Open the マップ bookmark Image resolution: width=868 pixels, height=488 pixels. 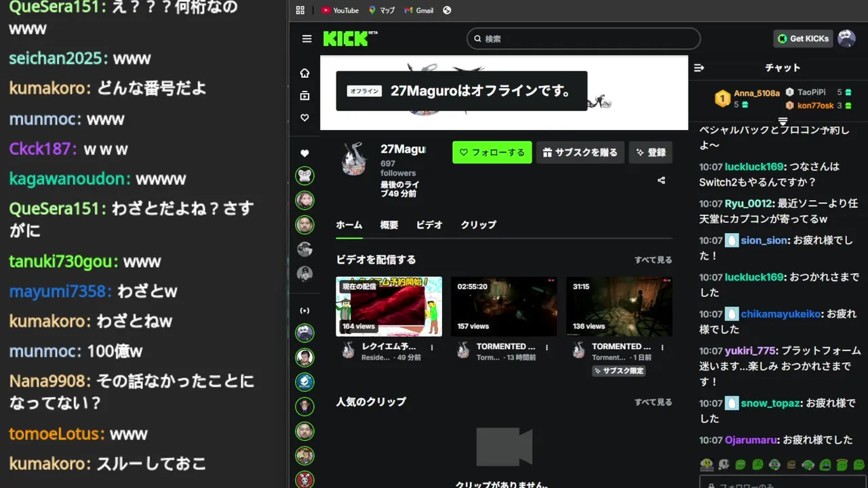(382, 10)
